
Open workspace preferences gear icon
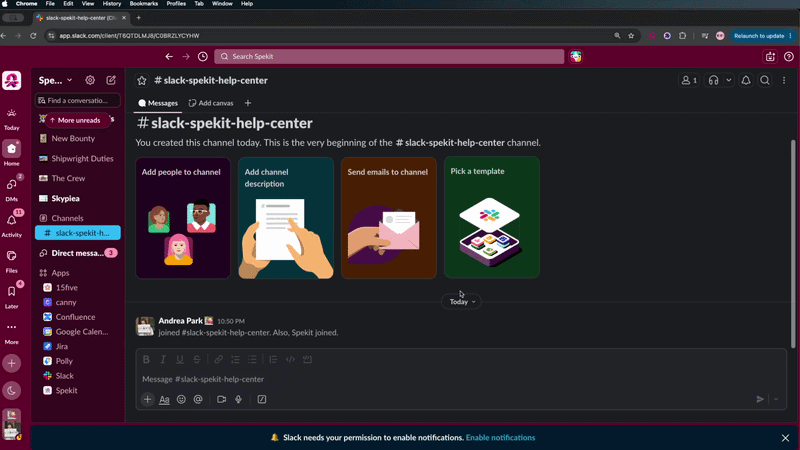click(x=90, y=80)
